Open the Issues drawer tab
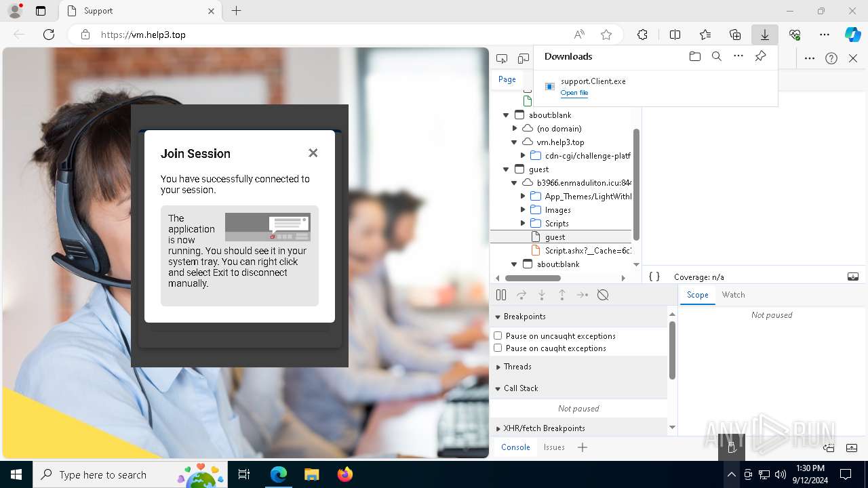Viewport: 868px width, 488px height. coord(554,447)
